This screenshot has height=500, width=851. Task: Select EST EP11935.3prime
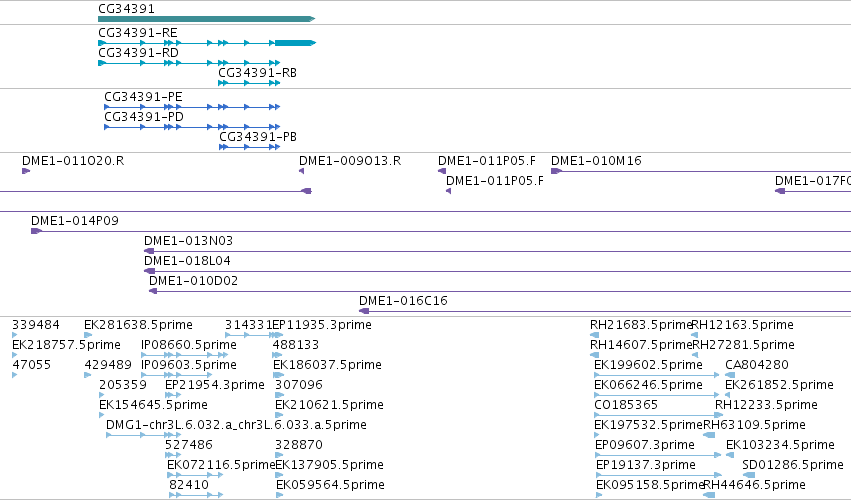pos(322,325)
